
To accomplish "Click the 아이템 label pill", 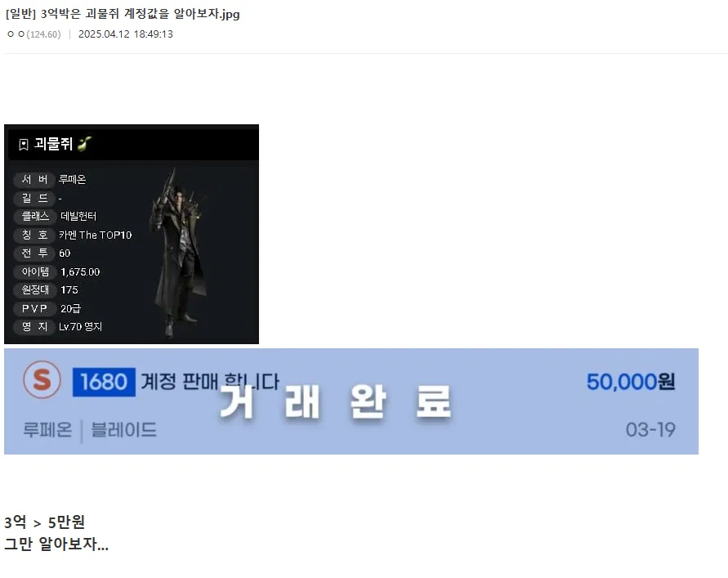I will [x=35, y=271].
